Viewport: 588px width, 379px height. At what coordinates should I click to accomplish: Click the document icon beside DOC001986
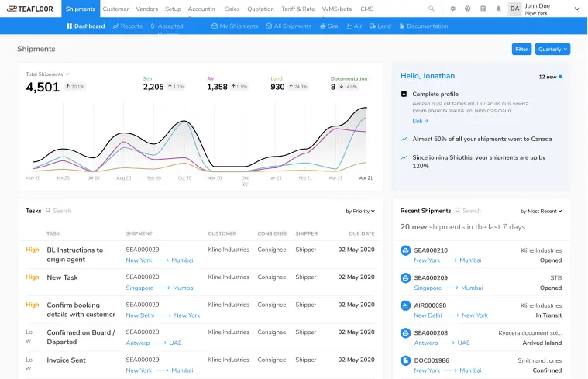click(405, 361)
